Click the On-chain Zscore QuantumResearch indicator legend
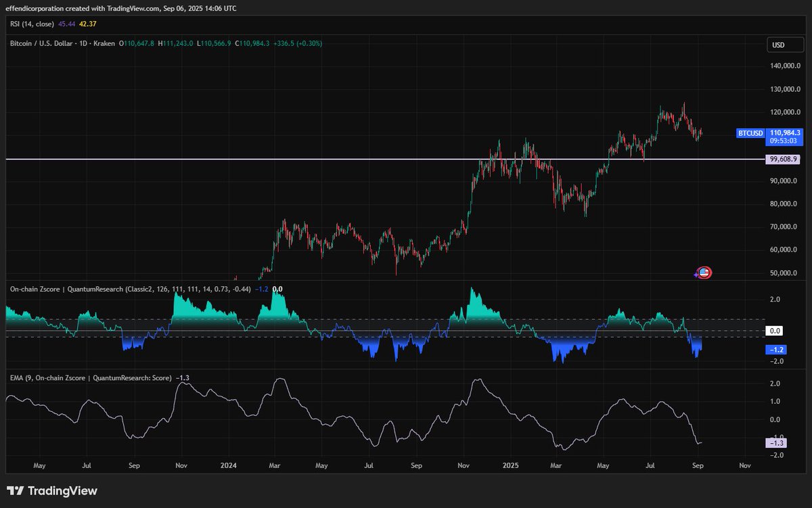 click(x=130, y=289)
